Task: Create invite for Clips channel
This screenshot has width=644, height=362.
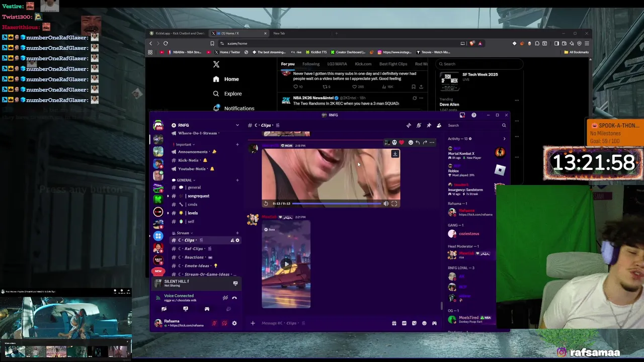Action: click(232, 240)
